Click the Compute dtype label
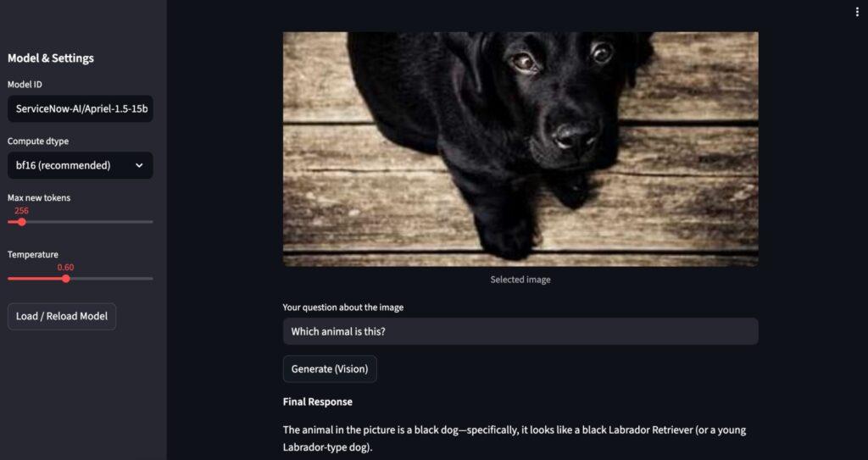 pos(38,141)
